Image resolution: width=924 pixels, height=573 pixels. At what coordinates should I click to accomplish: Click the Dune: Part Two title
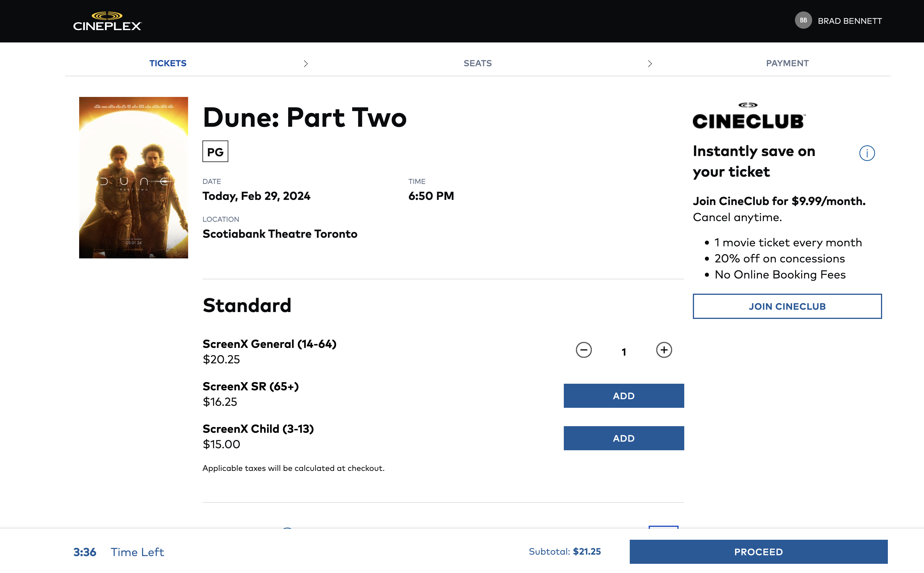pos(305,118)
